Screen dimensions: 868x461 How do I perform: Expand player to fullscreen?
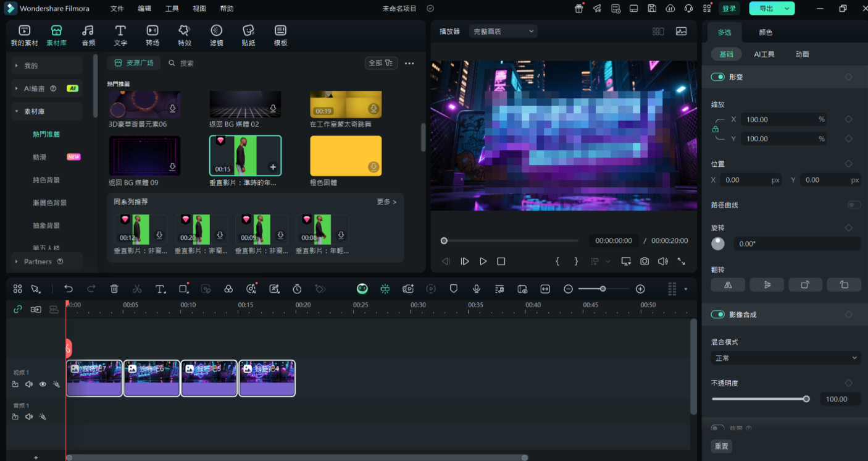(681, 261)
